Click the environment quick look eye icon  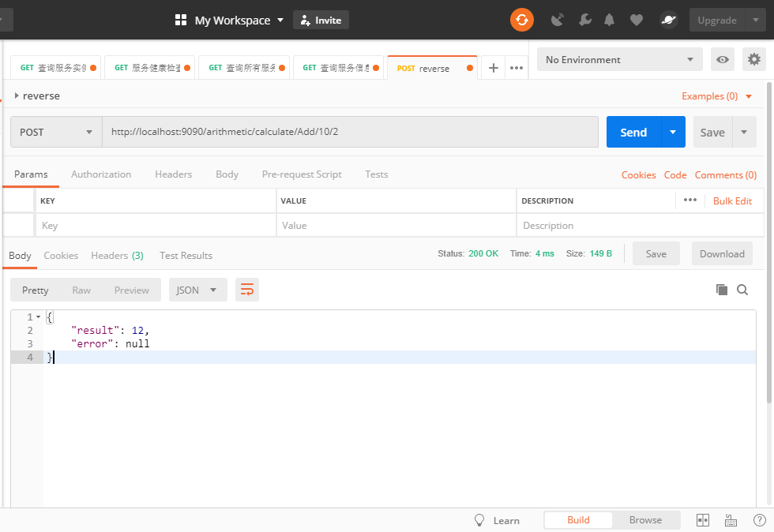point(722,60)
